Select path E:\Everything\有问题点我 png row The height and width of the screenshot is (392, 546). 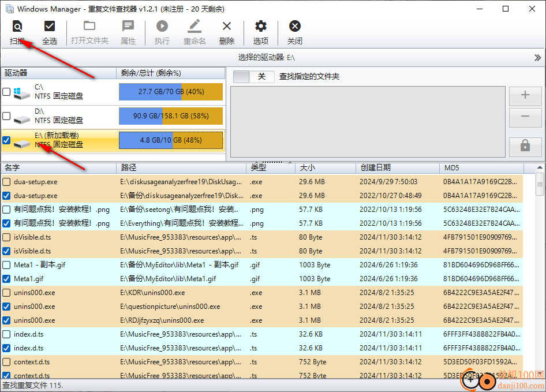click(x=182, y=223)
